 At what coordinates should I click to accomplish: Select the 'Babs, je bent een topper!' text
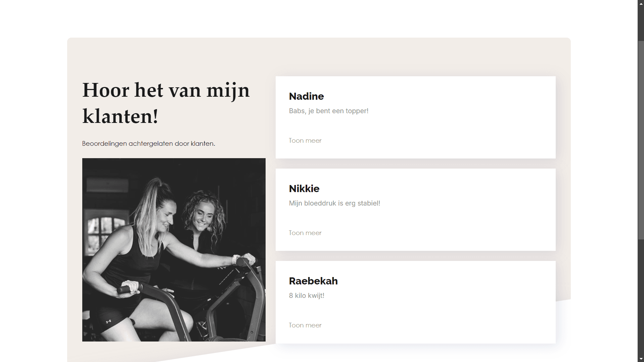tap(328, 111)
